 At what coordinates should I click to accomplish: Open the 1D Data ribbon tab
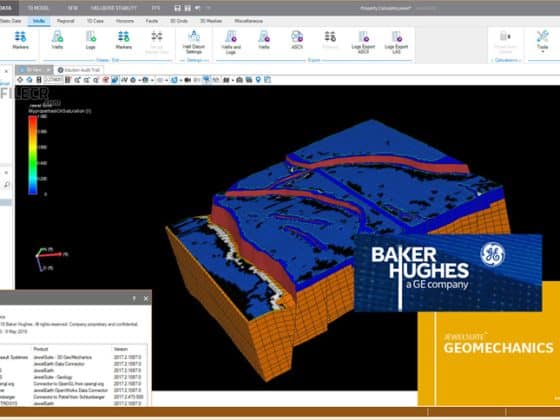95,21
